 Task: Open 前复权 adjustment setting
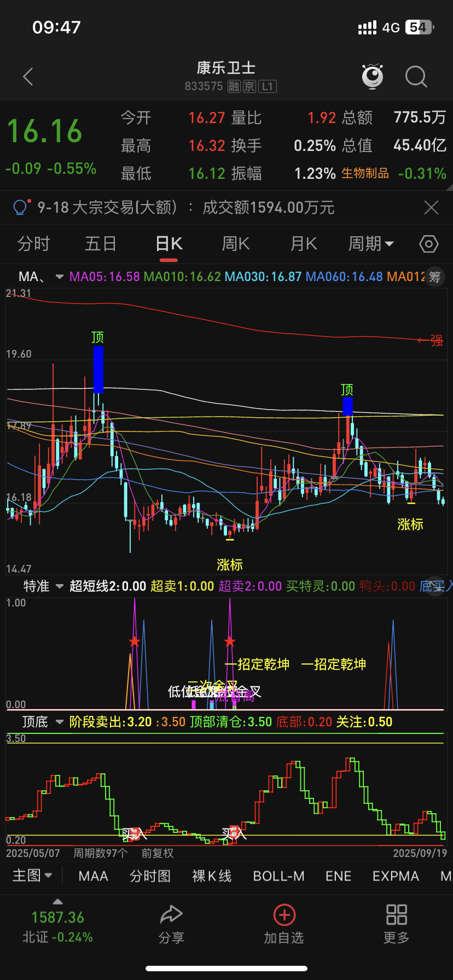click(x=157, y=853)
